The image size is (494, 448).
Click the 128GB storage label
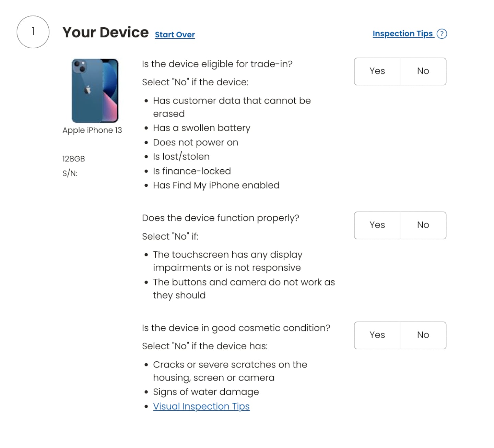[x=74, y=159]
